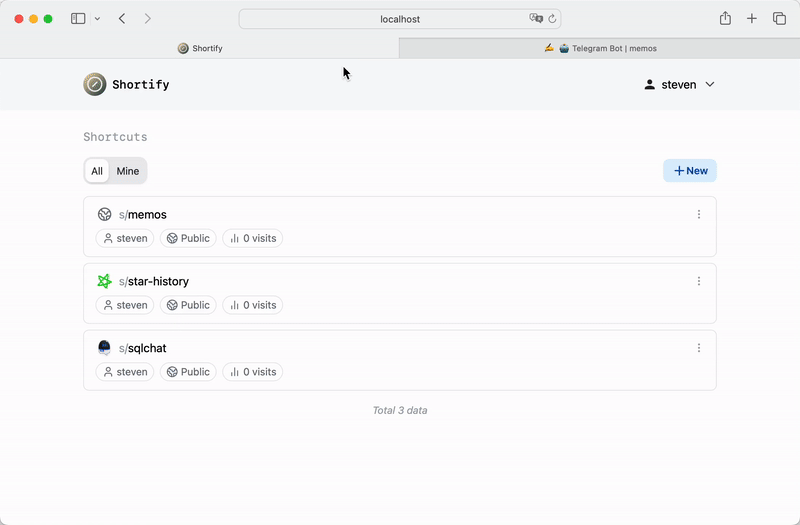Create a new shortcut with New button
This screenshot has width=800, height=525.
click(x=690, y=171)
